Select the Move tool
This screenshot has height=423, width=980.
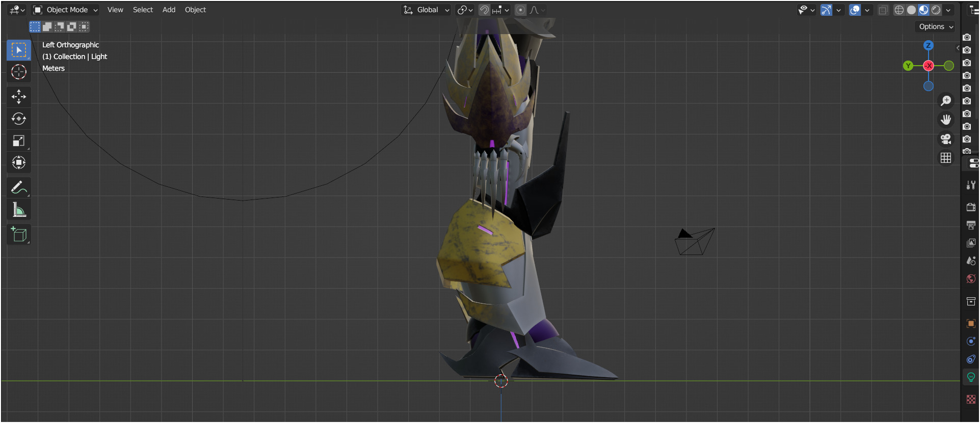[19, 97]
